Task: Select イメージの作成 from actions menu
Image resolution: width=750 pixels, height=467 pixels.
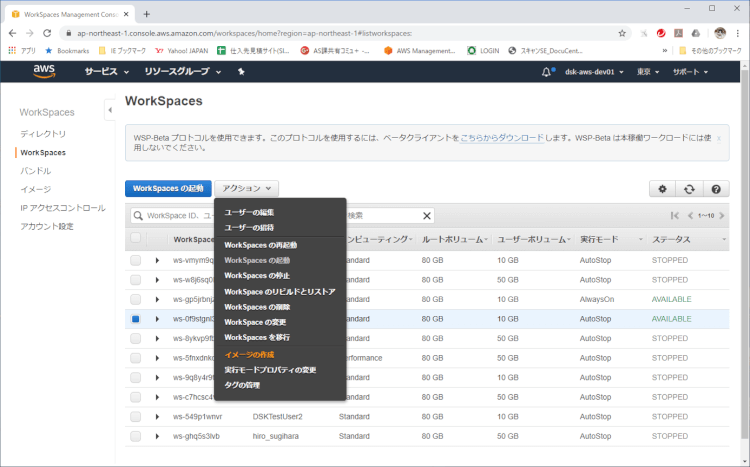Action: click(x=249, y=355)
